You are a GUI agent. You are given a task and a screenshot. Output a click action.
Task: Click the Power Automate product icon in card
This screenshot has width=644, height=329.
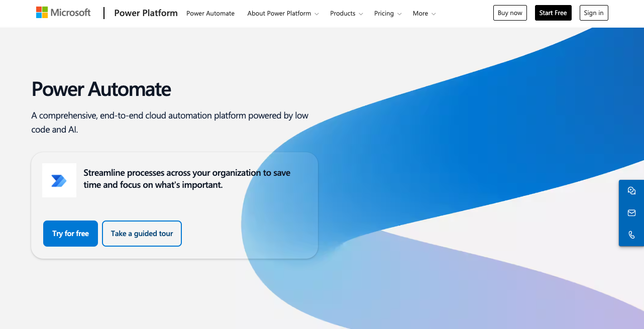(59, 180)
